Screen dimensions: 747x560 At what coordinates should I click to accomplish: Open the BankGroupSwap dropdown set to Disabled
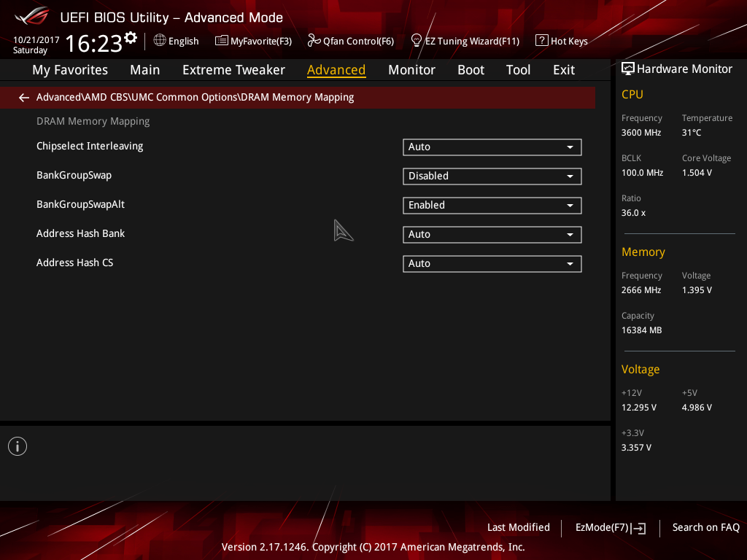[492, 176]
